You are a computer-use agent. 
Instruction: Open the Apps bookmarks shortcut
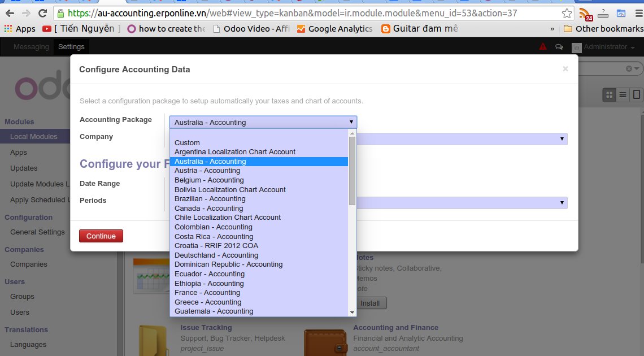click(x=20, y=29)
